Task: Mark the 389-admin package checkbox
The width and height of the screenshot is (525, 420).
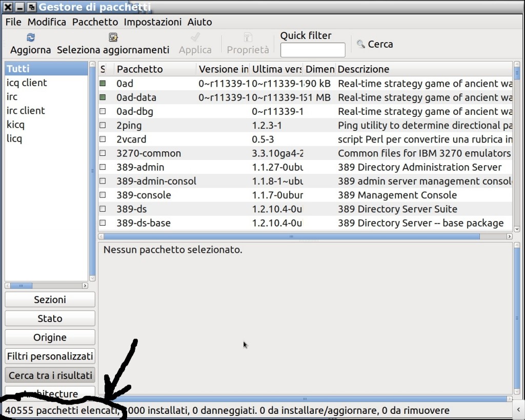Action: pos(103,167)
